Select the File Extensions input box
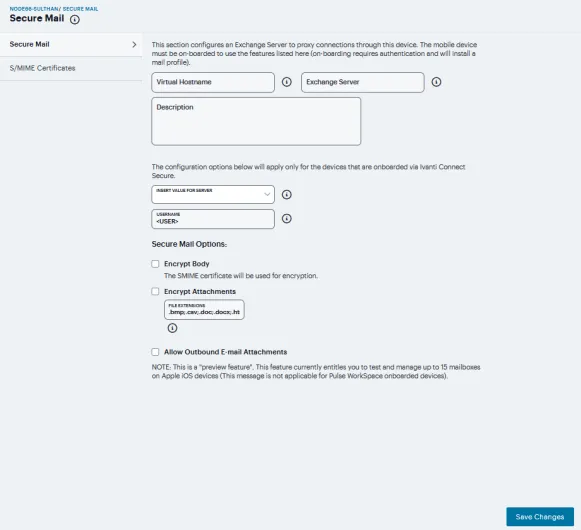 [x=204, y=309]
